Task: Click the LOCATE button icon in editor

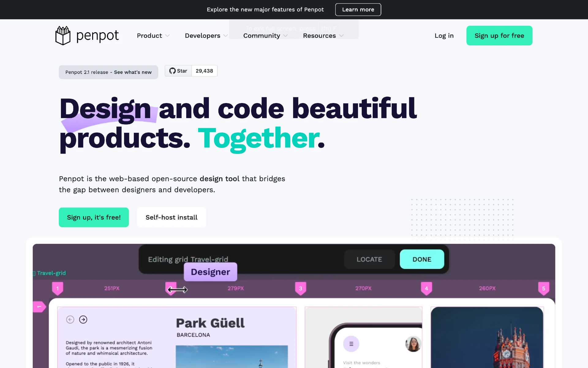Action: [x=369, y=259]
